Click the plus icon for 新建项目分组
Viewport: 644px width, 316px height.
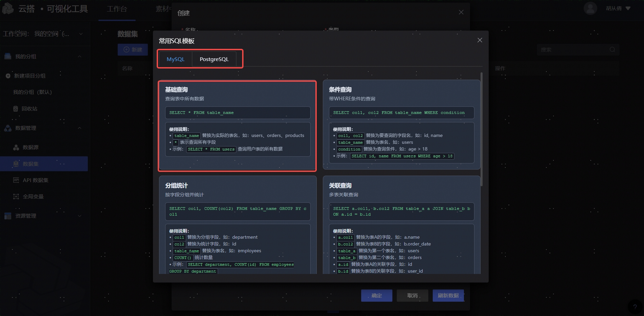pyautogui.click(x=8, y=76)
